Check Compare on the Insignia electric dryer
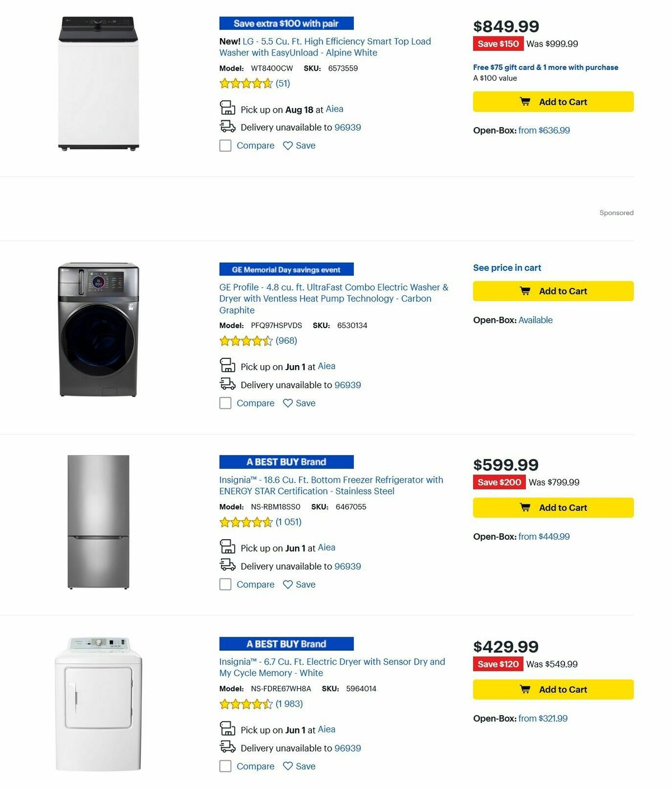672x789 pixels. click(x=225, y=766)
